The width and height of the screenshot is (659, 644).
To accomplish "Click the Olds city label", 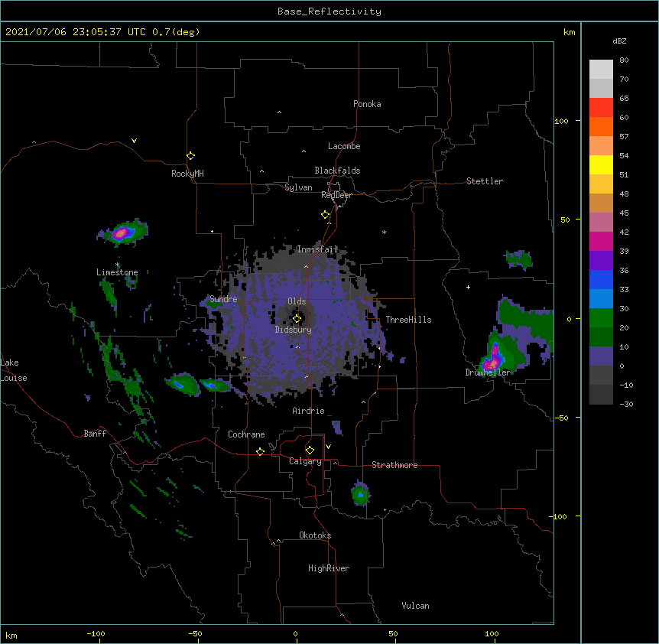I will pos(297,301).
